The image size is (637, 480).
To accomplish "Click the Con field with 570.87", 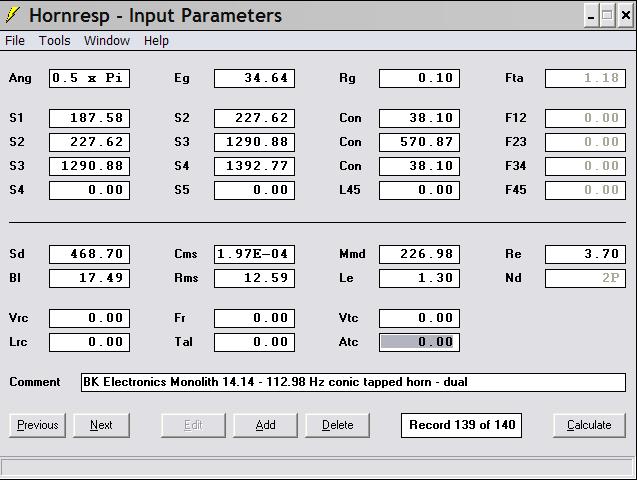I will [419, 142].
